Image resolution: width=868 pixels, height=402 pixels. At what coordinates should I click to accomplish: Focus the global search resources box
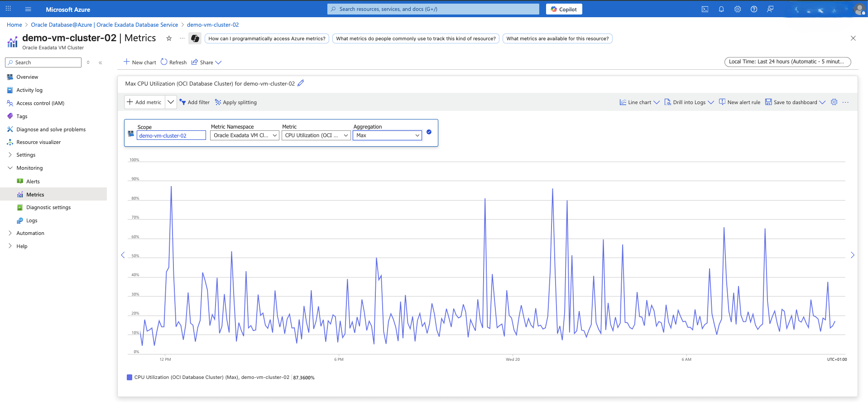coord(433,9)
